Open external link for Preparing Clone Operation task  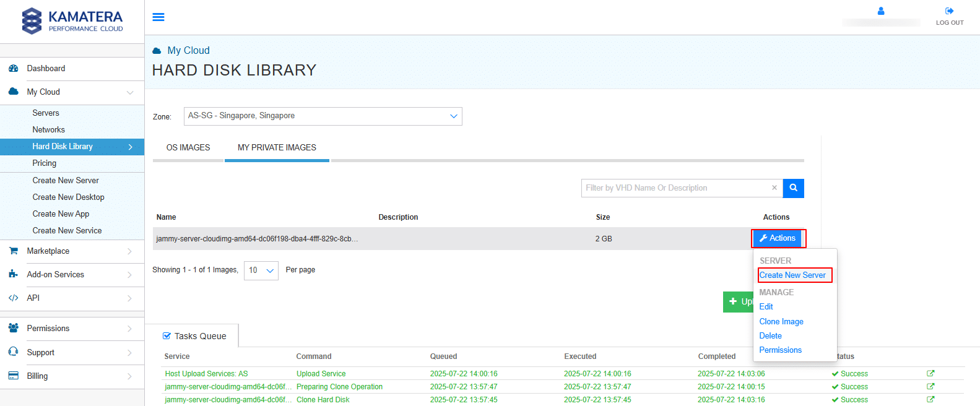[x=930, y=386]
